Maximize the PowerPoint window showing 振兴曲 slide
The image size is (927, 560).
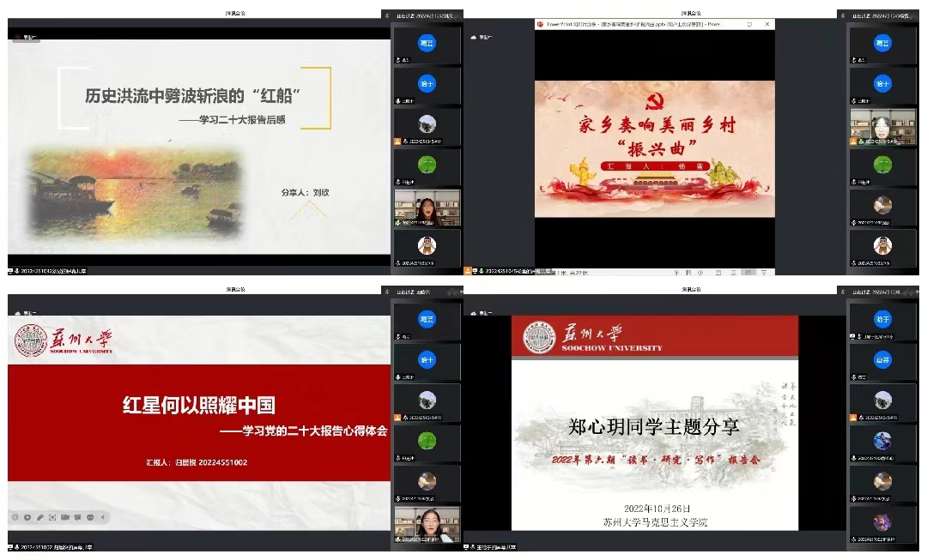pos(748,25)
